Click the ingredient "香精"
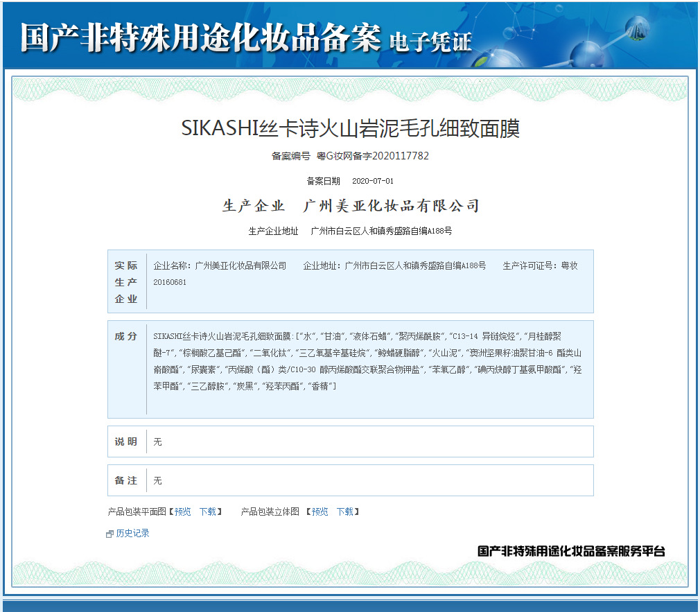The height and width of the screenshot is (612, 700). [x=320, y=386]
